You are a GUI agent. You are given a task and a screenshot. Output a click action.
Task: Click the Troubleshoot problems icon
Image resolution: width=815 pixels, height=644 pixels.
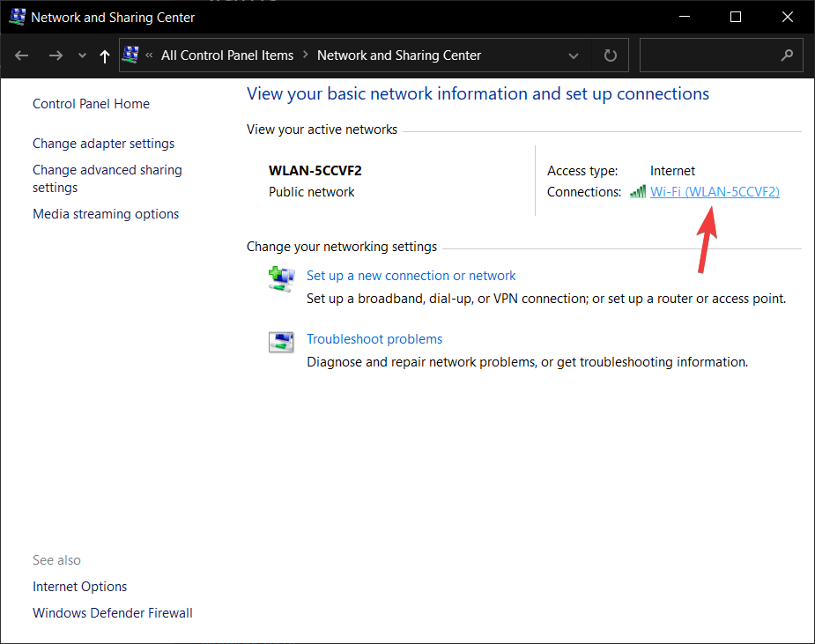(281, 343)
